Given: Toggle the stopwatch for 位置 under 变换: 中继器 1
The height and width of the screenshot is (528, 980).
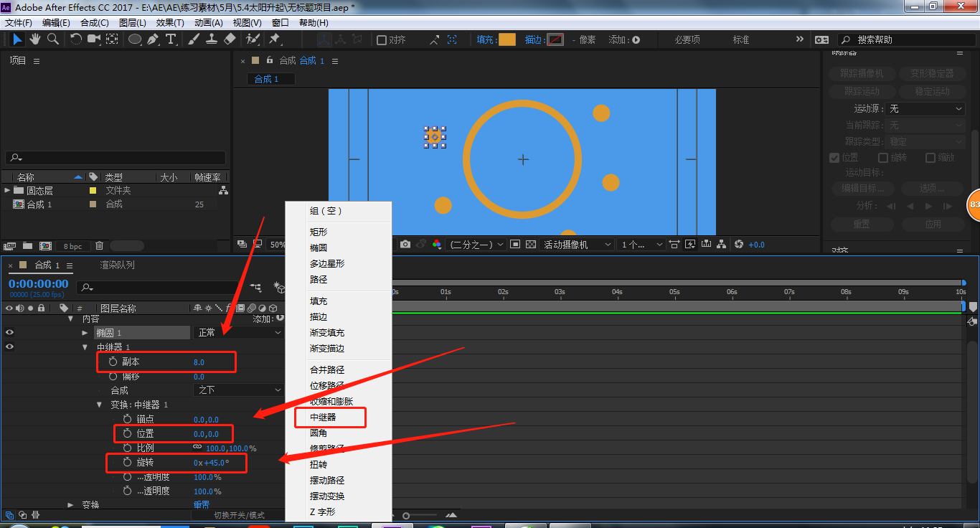Looking at the screenshot, I should pos(127,433).
